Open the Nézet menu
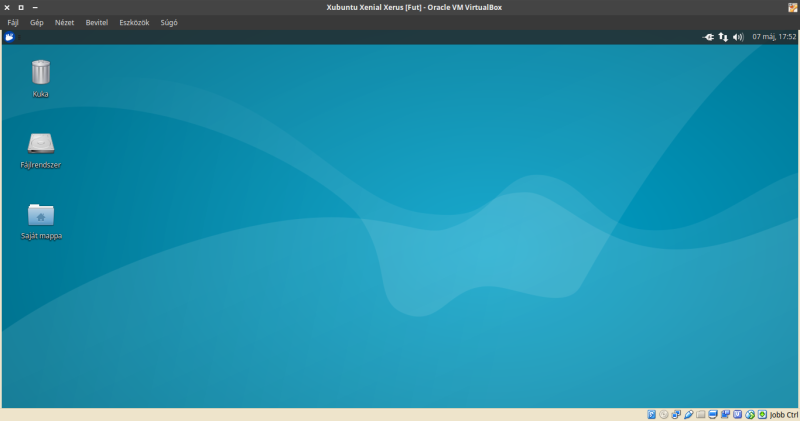800x421 pixels. [64, 22]
